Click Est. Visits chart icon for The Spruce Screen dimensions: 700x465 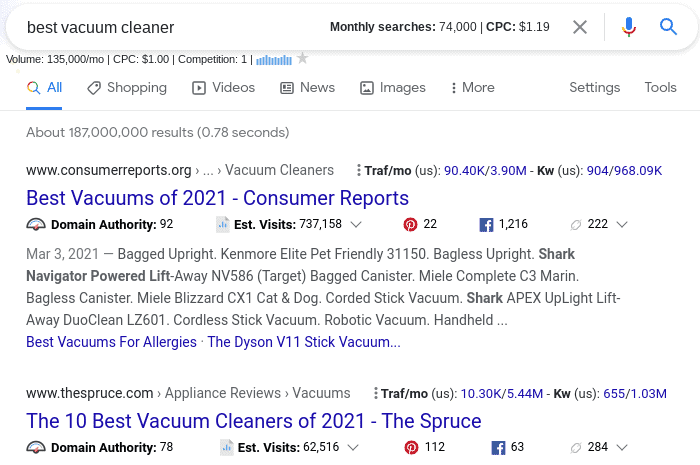pyautogui.click(x=227, y=447)
